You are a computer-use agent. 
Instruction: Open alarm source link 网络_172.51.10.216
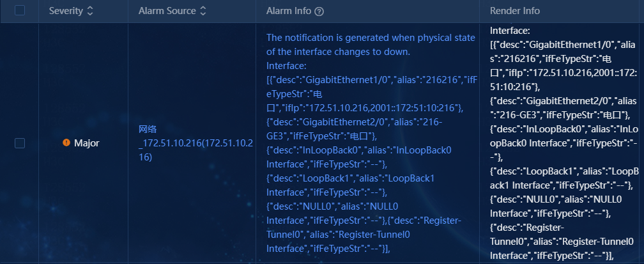(x=195, y=144)
